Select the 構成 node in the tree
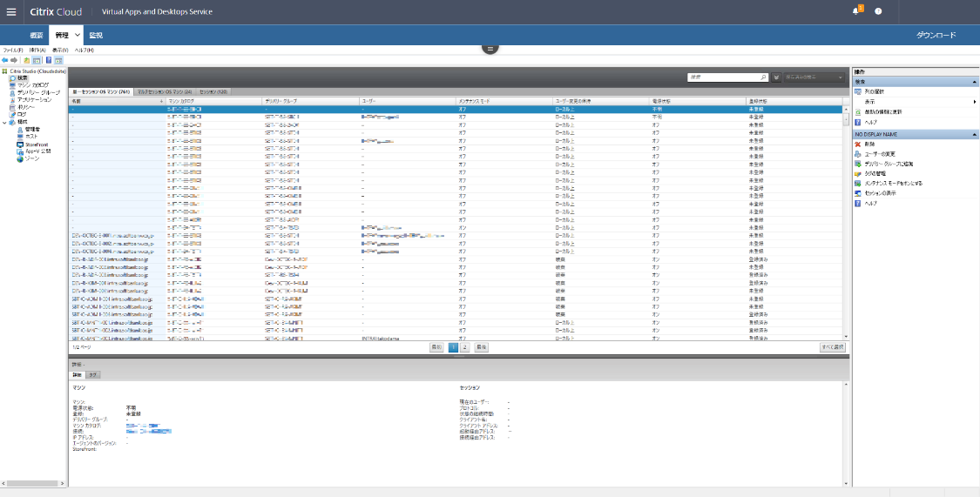 (23, 122)
